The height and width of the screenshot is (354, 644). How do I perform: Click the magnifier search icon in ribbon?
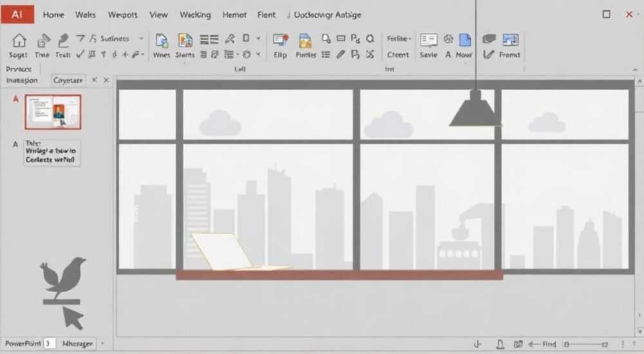click(x=326, y=39)
